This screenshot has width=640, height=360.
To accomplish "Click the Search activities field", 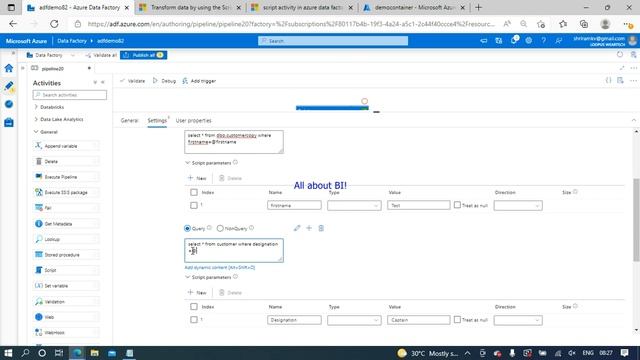I will point(70,95).
